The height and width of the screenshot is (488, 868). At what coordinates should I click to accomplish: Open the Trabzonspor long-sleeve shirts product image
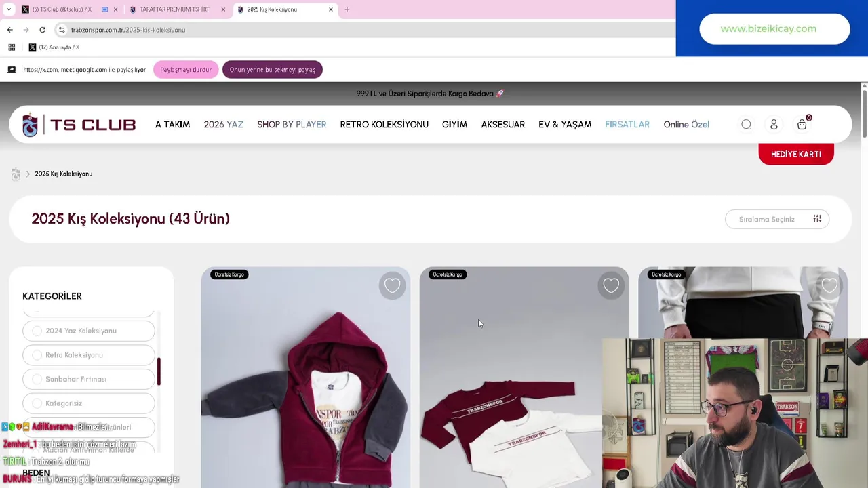[524, 378]
